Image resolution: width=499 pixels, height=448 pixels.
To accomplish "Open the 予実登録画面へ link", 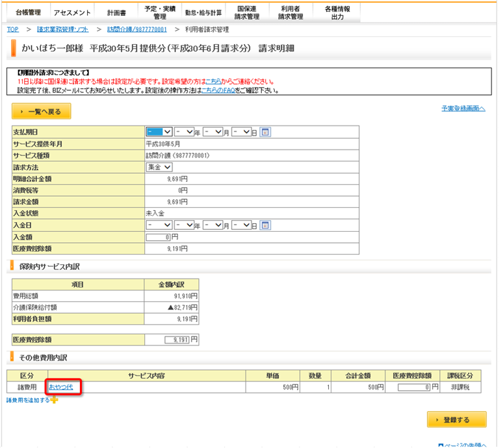I will (463, 108).
